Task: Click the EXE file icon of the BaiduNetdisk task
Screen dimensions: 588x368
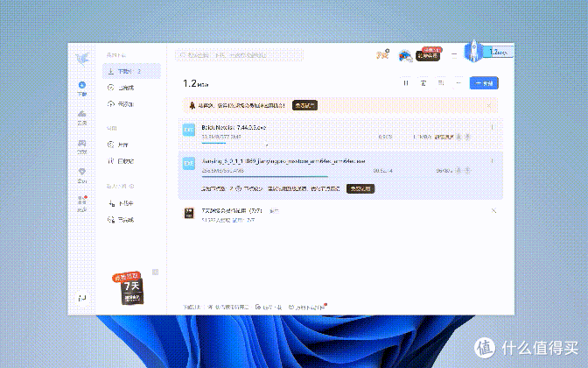Action: click(189, 130)
